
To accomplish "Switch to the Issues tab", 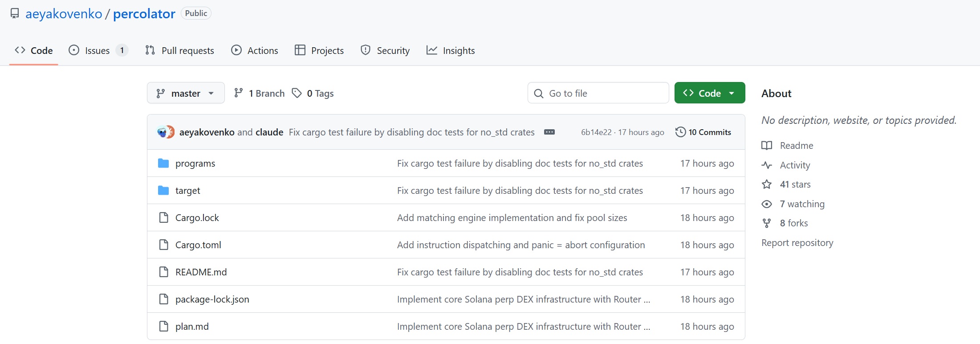I will coord(98,50).
